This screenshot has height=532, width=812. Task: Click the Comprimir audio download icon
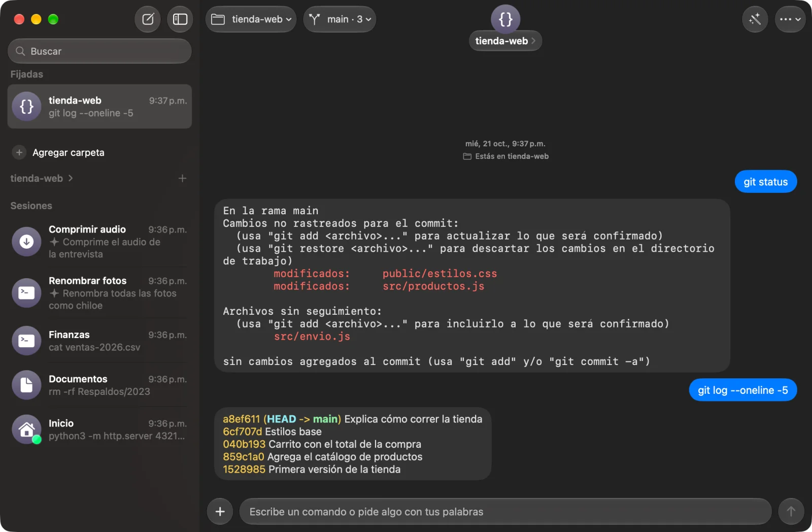click(x=26, y=242)
